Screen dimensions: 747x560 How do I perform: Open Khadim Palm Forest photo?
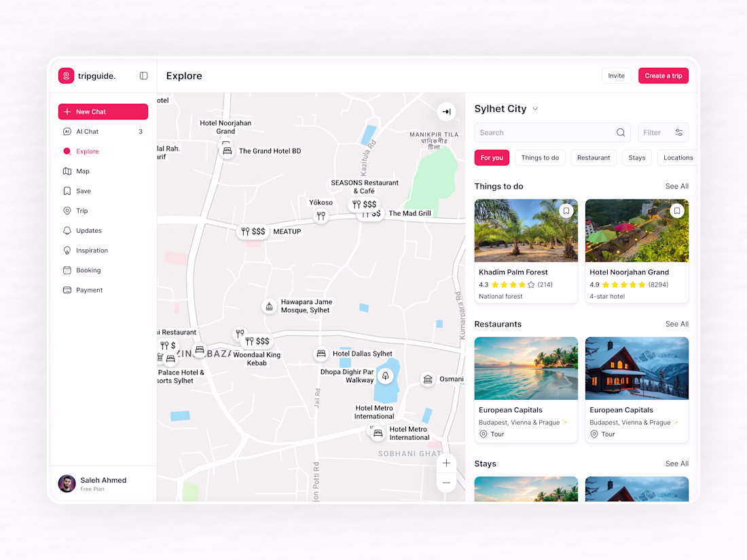pyautogui.click(x=526, y=231)
